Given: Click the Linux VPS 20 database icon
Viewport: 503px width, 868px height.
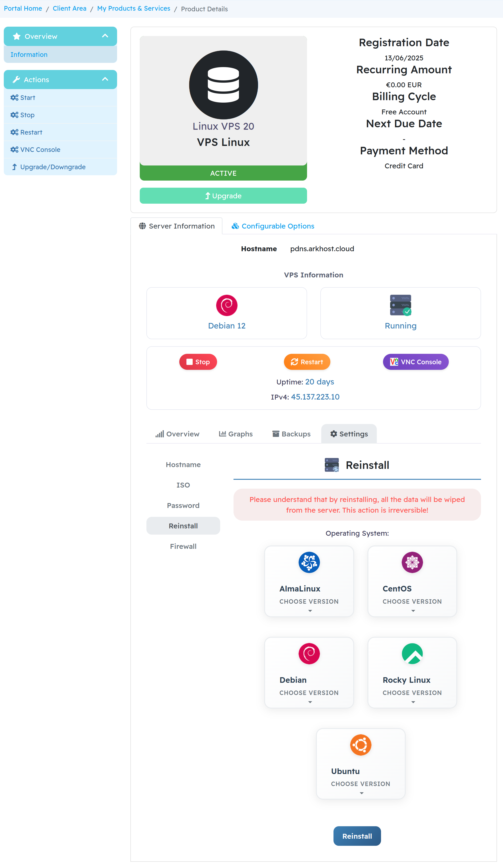Looking at the screenshot, I should (223, 85).
